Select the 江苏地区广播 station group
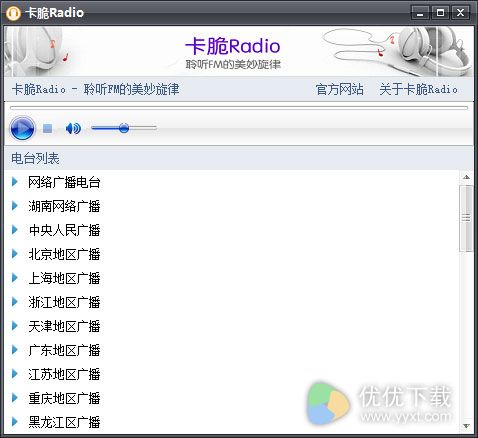 pyautogui.click(x=64, y=374)
